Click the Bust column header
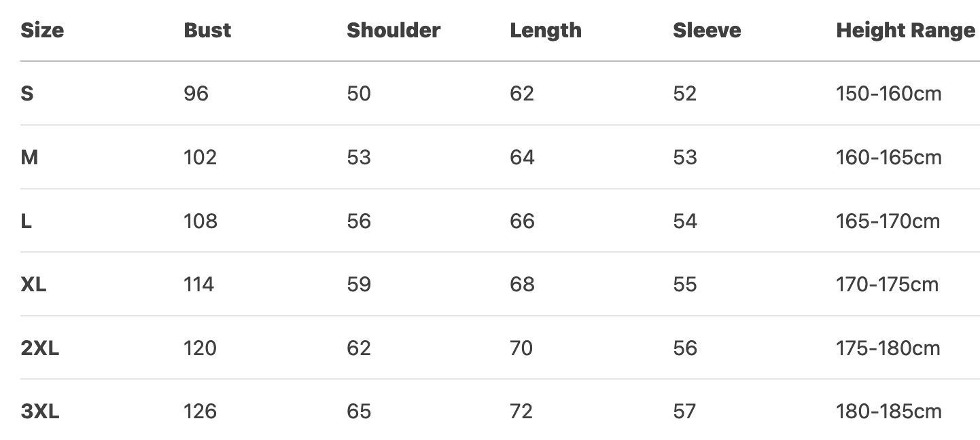Viewport: 980px width, 440px height. point(207,31)
